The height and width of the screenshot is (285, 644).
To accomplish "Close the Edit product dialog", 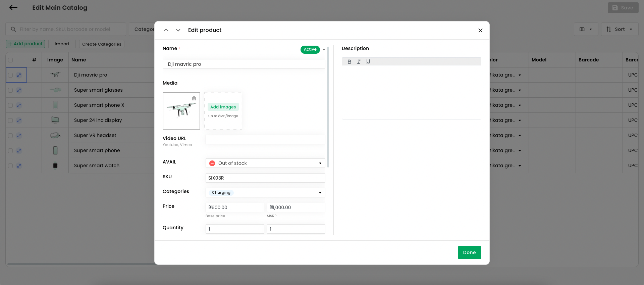I will (480, 30).
